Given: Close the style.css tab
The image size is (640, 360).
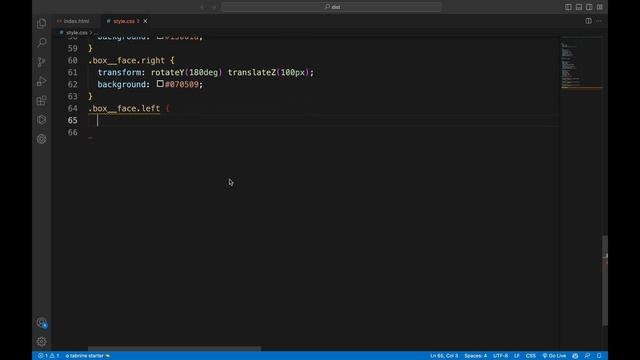Looking at the screenshot, I should pos(145,21).
